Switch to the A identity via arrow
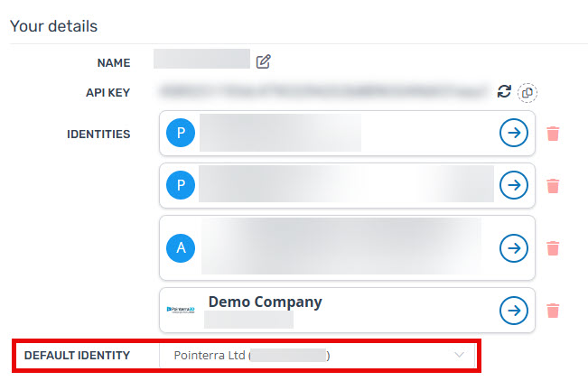 click(x=514, y=248)
